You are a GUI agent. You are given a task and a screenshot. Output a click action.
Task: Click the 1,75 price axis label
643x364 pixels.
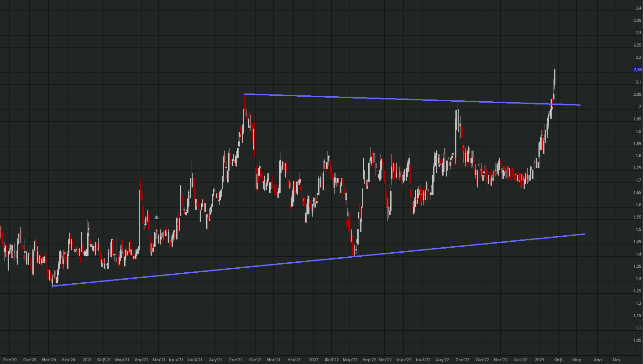pyautogui.click(x=638, y=168)
